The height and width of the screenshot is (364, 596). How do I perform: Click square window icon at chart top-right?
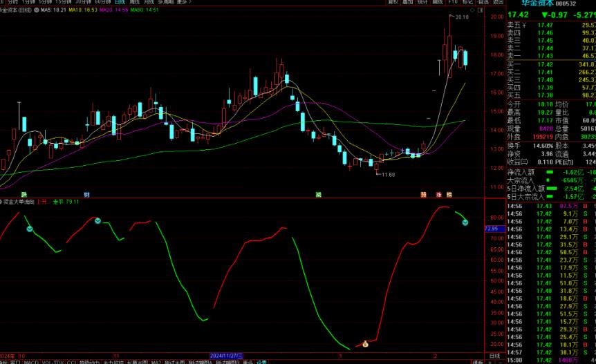pos(481,10)
